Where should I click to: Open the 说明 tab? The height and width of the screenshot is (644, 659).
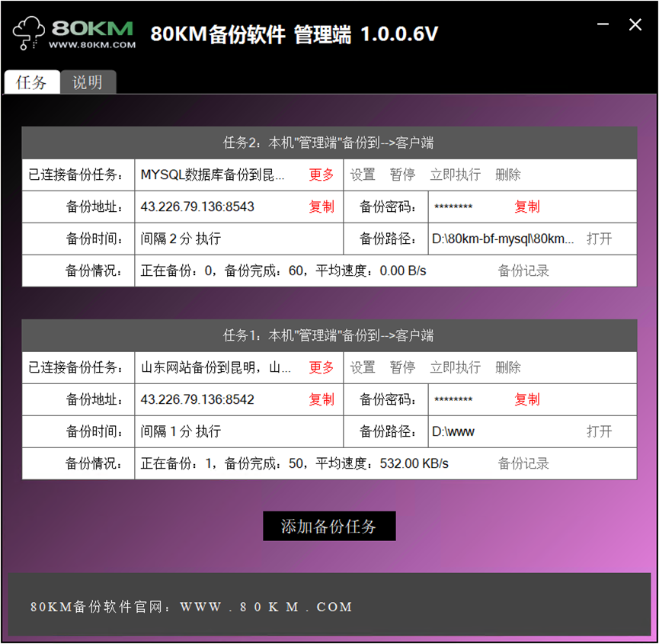[x=88, y=82]
